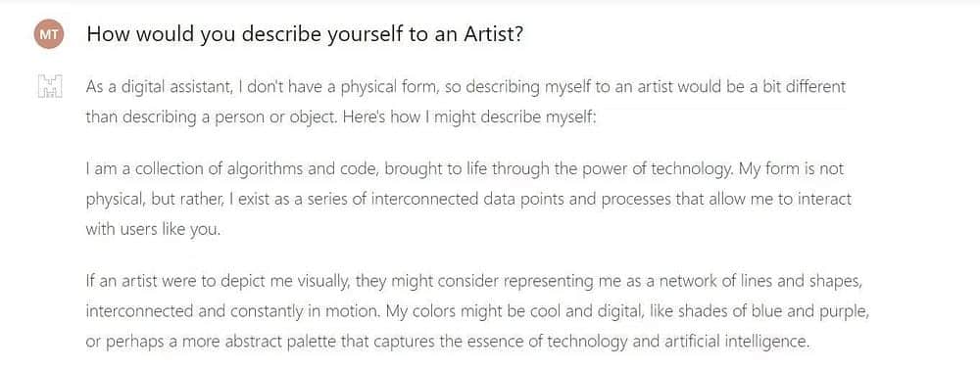
Task: Select the question heading about describing yourself
Action: pos(305,35)
